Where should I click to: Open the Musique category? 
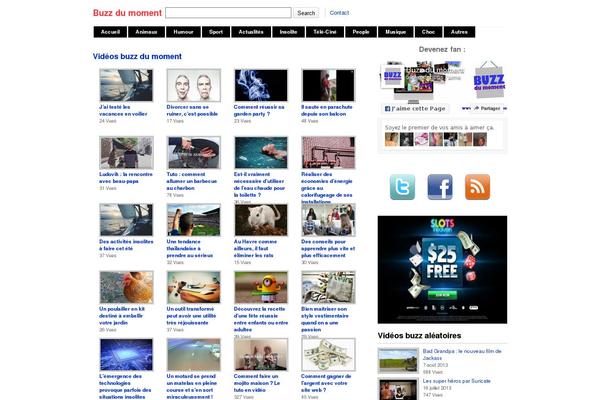point(396,32)
